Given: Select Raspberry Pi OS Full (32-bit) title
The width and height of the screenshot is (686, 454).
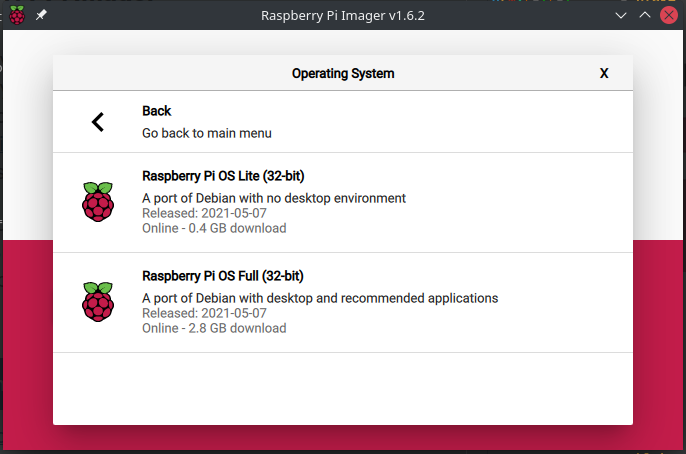Looking at the screenshot, I should pos(223,276).
